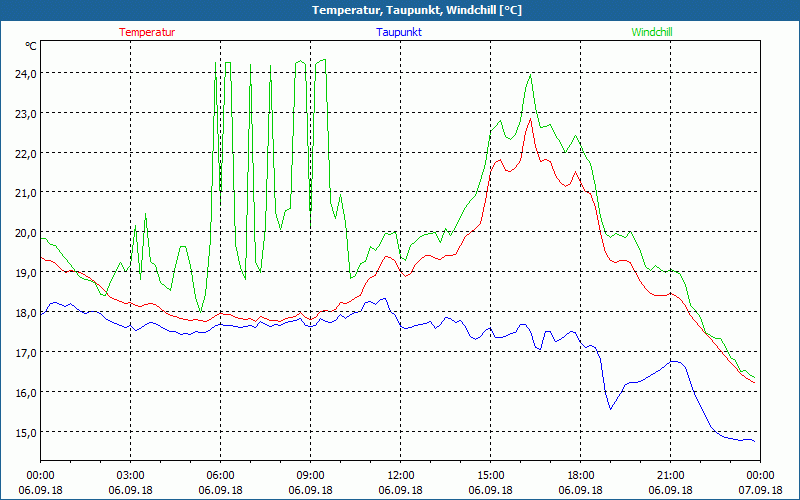Image resolution: width=800 pixels, height=500 pixels.
Task: Click the blue dew point dip after 18:00
Action: click(x=610, y=408)
